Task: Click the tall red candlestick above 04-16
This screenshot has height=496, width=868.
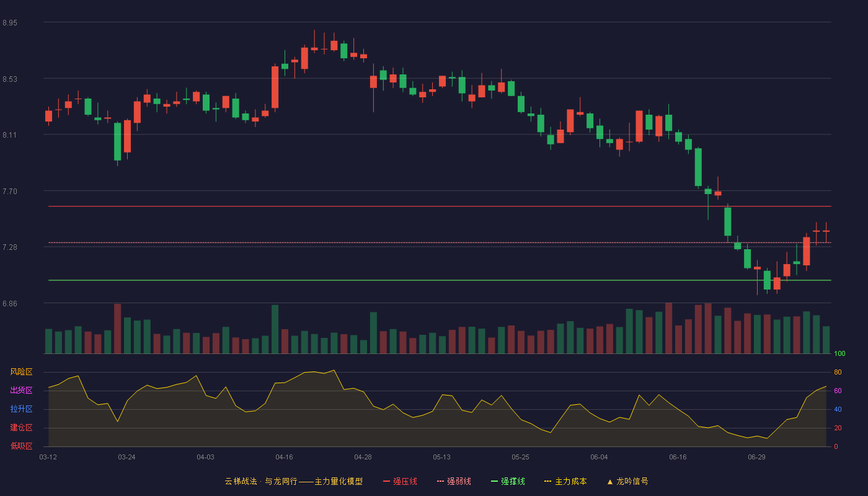Action: click(x=275, y=87)
